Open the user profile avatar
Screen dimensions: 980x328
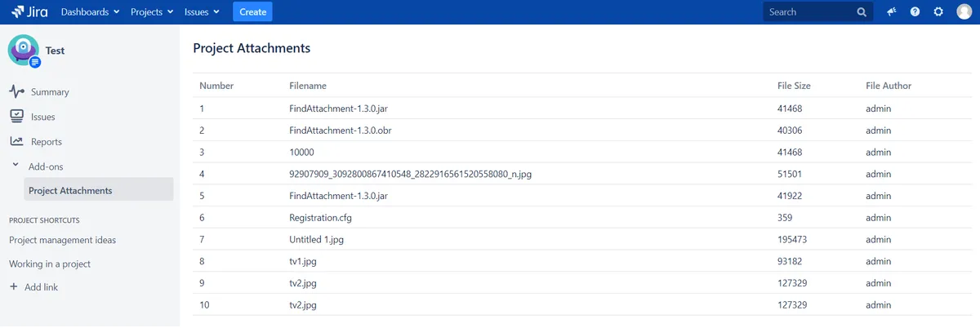click(964, 12)
